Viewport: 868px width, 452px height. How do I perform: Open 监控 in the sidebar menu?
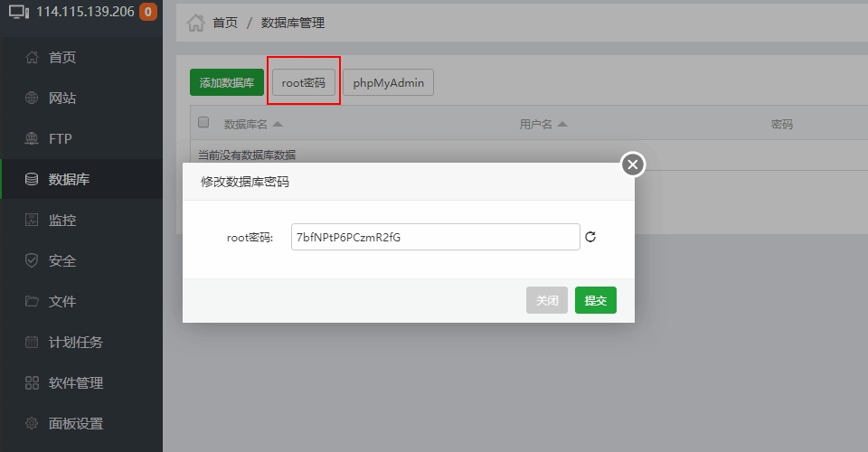click(81, 220)
